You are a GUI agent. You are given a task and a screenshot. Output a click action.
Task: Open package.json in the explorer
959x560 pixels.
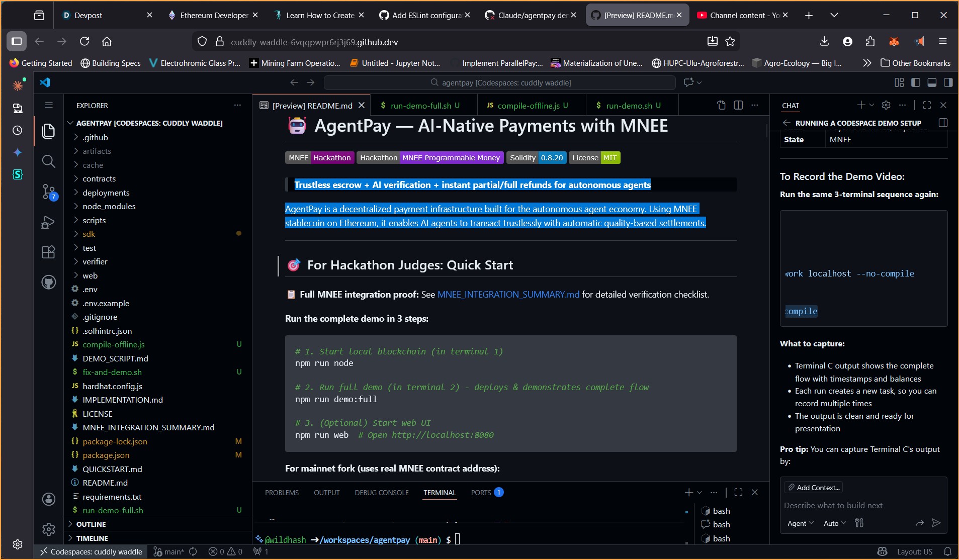(158, 455)
